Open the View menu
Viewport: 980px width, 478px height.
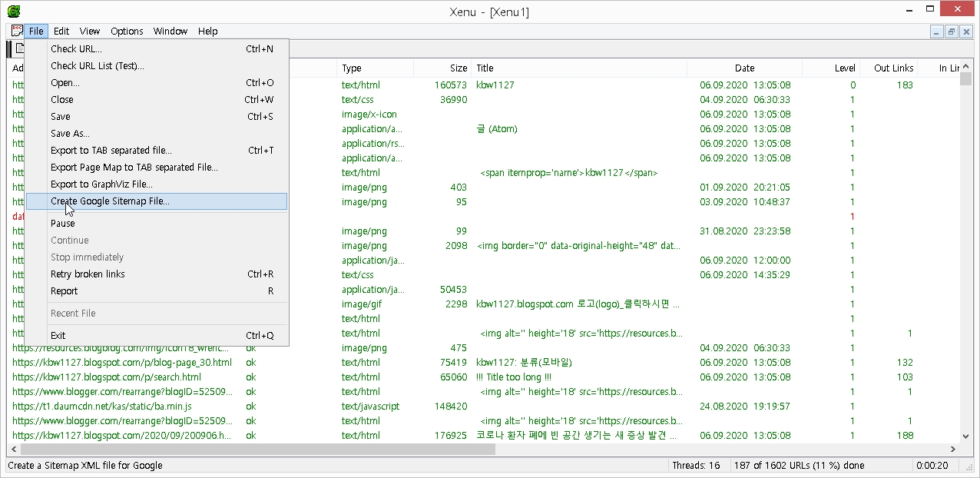click(x=90, y=32)
